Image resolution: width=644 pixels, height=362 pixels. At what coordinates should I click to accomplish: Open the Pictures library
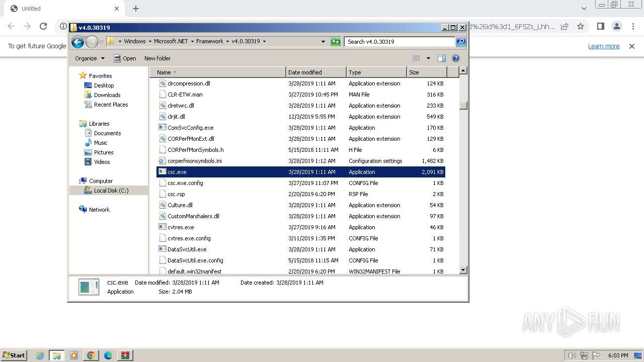[104, 152]
